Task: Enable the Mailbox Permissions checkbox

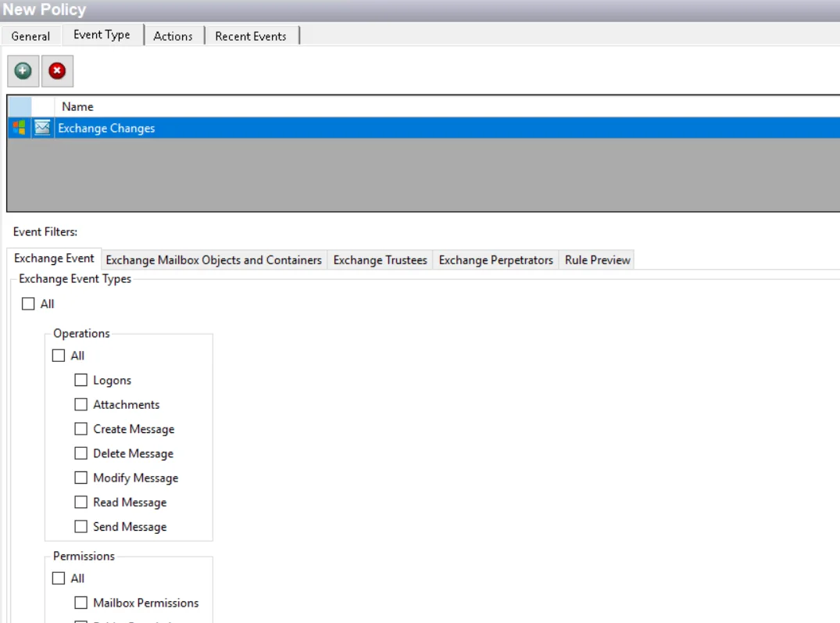Action: (x=81, y=603)
